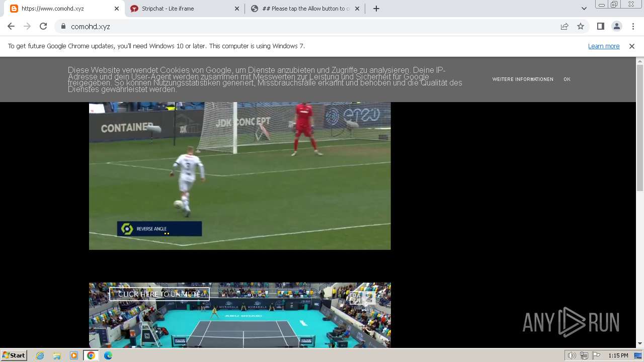The height and width of the screenshot is (362, 644).
Task: Open WEITERE INFORMATIONEN cookie details
Action: tap(523, 79)
